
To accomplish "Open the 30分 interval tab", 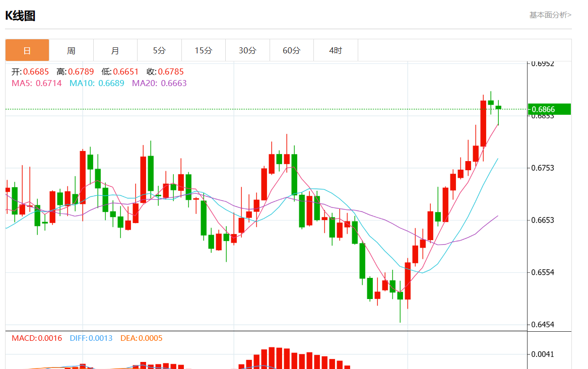I will click(x=247, y=50).
